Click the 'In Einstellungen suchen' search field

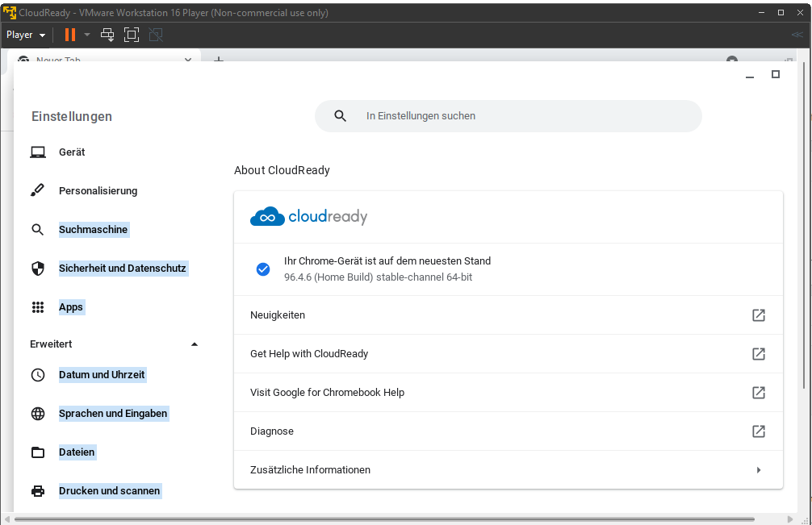tap(508, 116)
